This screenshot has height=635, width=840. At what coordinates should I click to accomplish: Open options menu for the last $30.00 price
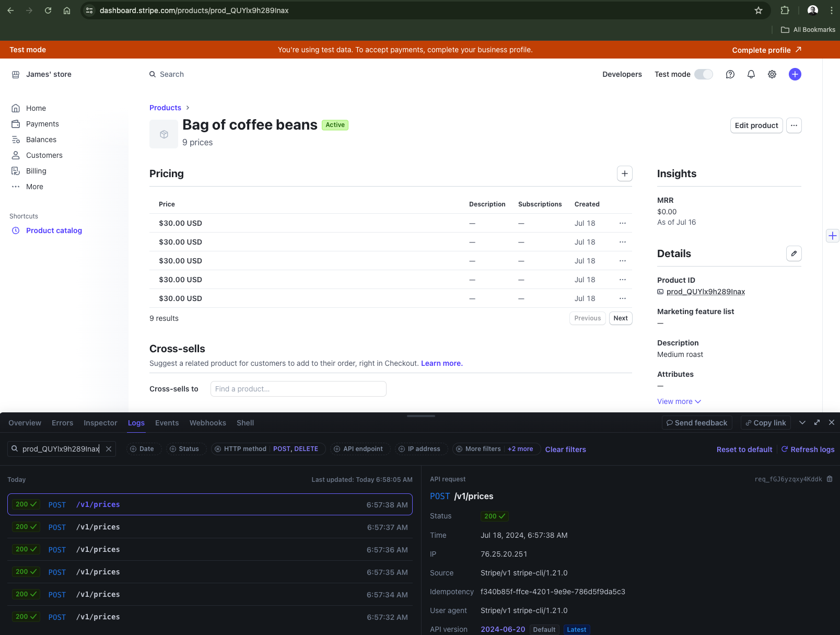tap(623, 298)
